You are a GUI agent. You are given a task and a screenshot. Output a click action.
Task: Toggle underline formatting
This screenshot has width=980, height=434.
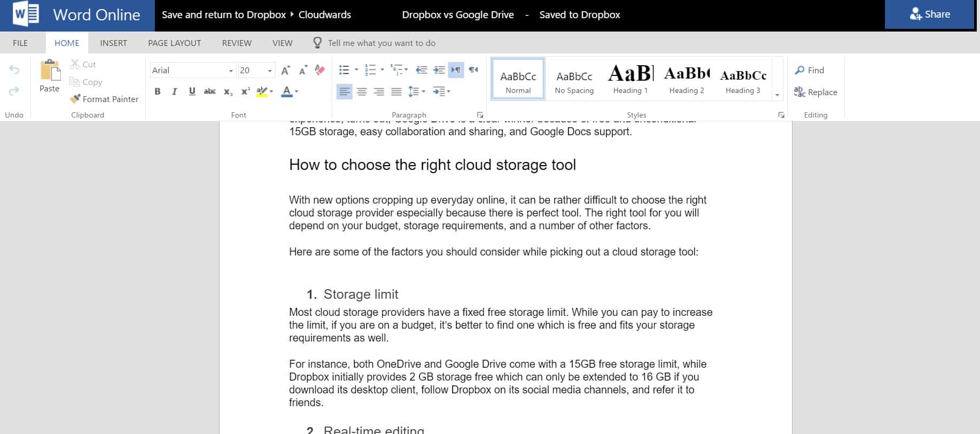(x=192, y=91)
